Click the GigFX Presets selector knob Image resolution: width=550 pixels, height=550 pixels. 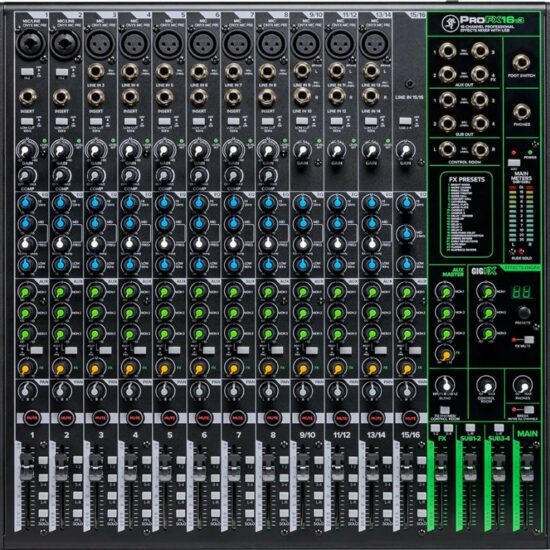click(523, 312)
